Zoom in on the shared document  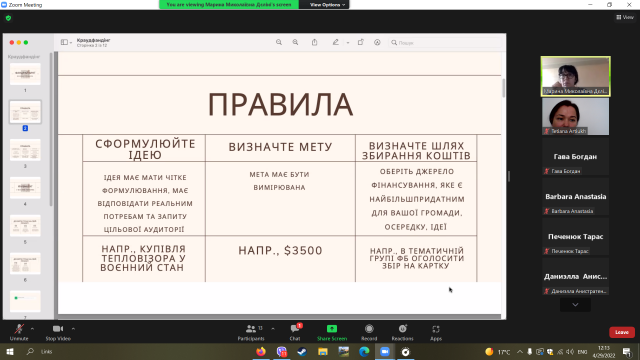tap(295, 42)
